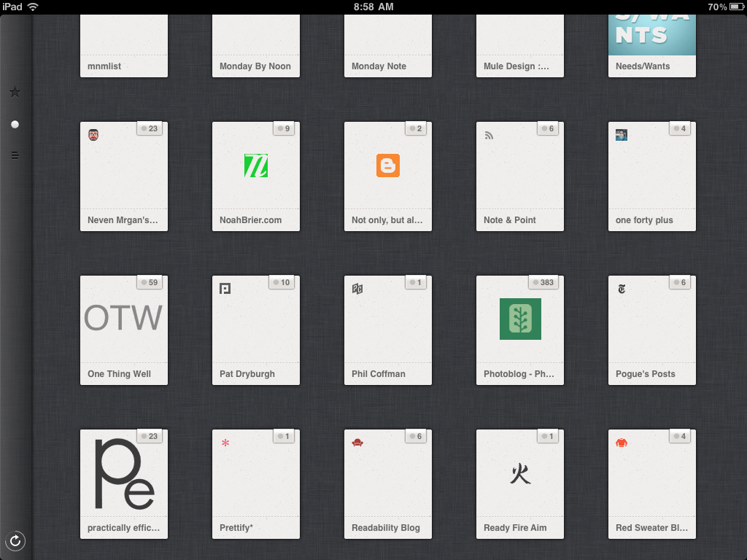Show all items via list icon

tap(15, 155)
